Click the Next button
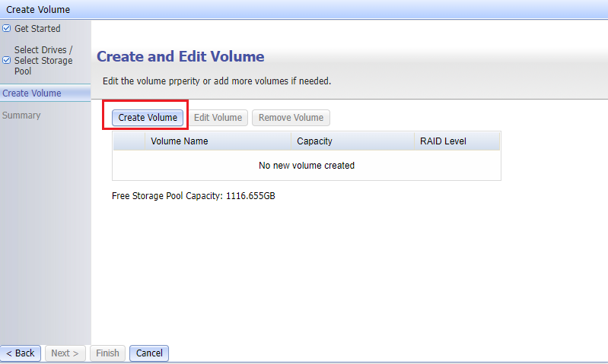The width and height of the screenshot is (608, 364). click(65, 353)
